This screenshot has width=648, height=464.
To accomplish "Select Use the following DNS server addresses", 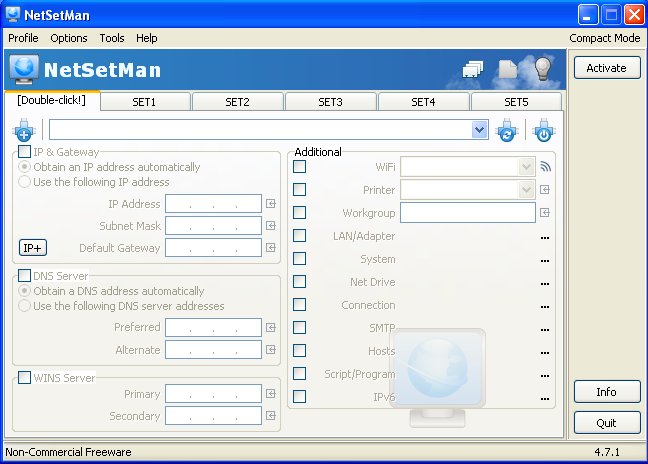I will [x=24, y=306].
